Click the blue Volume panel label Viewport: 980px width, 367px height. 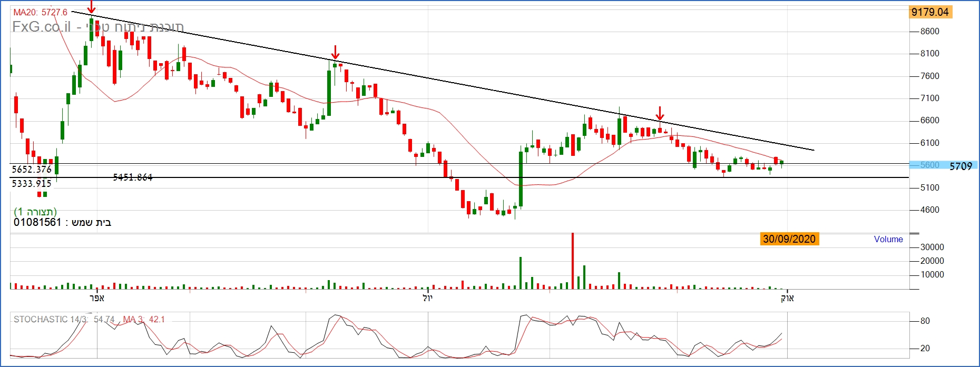888,239
